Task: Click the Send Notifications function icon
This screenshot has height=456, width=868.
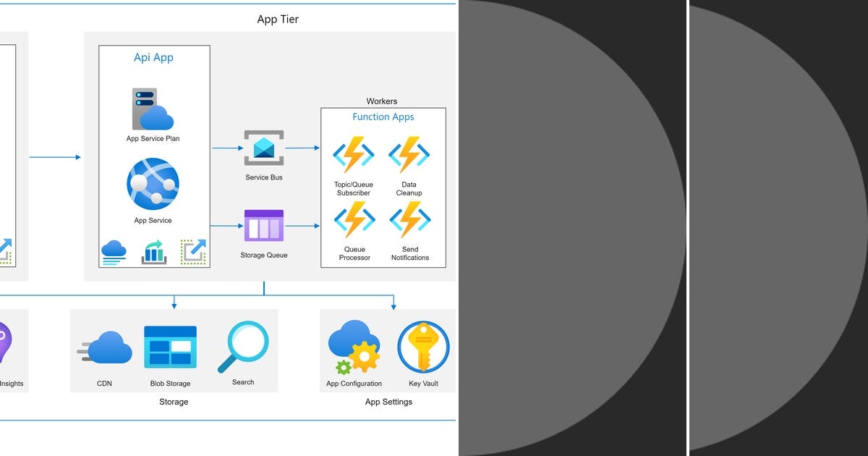Action: pyautogui.click(x=409, y=219)
